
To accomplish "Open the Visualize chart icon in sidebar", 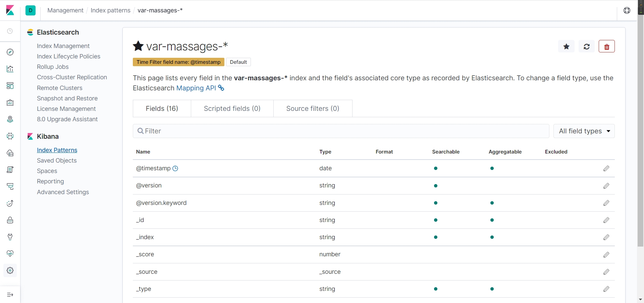I will (10, 69).
